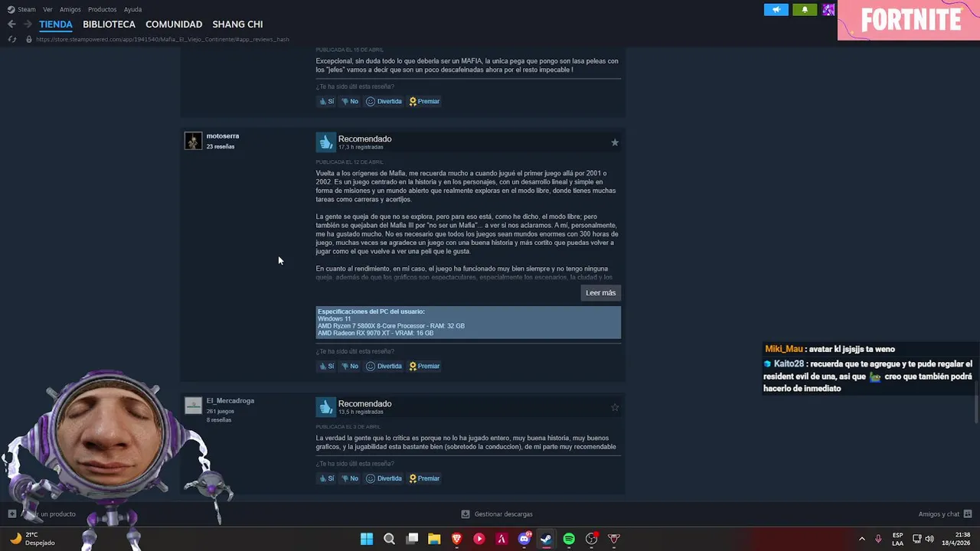Go back with the left navigation arrow
Viewport: 980px width, 551px height.
tap(11, 24)
